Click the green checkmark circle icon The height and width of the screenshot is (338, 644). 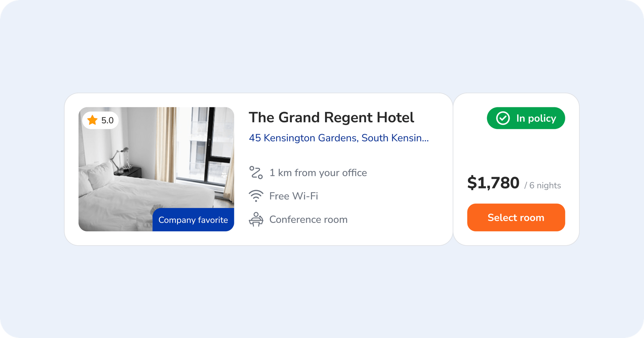[503, 118]
